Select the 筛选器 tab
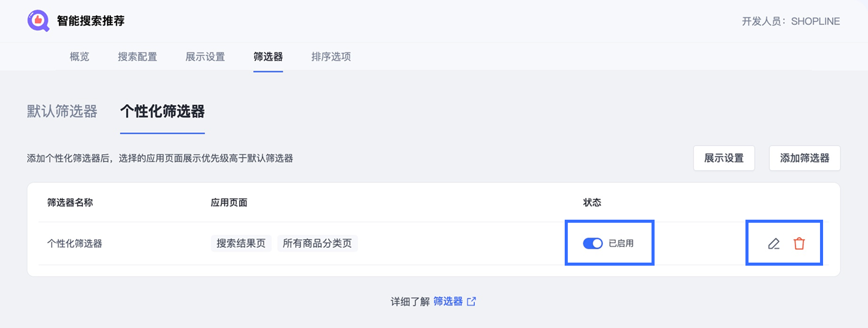Image resolution: width=868 pixels, height=328 pixels. 268,57
